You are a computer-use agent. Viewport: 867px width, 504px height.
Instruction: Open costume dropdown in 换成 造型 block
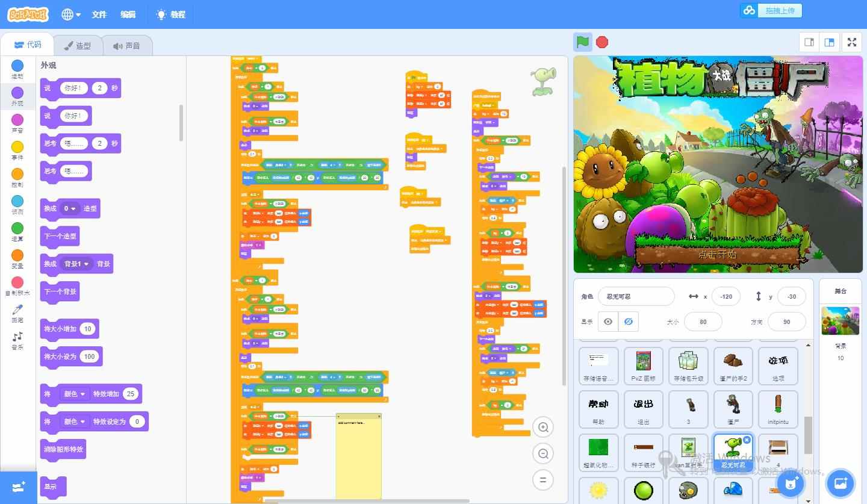[70, 208]
